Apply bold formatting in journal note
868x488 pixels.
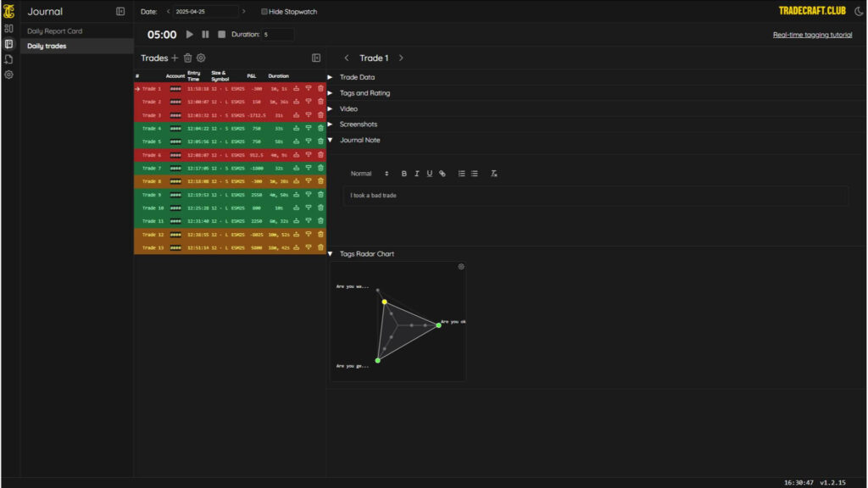pos(404,174)
